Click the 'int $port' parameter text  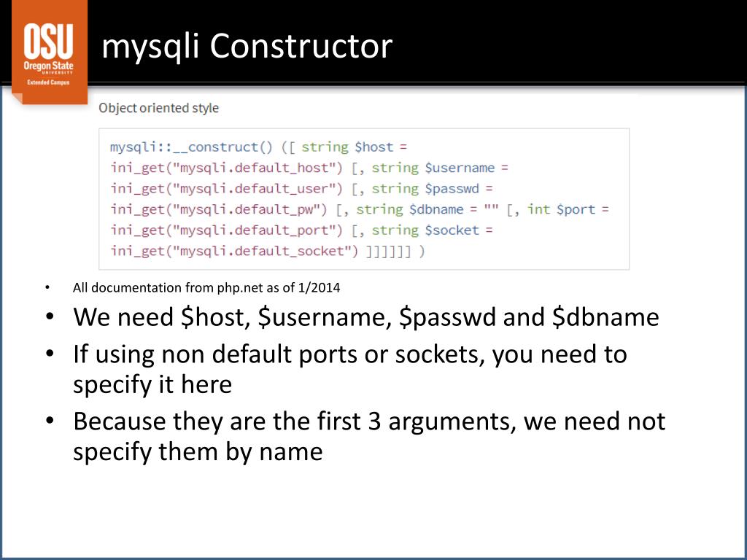click(x=561, y=209)
